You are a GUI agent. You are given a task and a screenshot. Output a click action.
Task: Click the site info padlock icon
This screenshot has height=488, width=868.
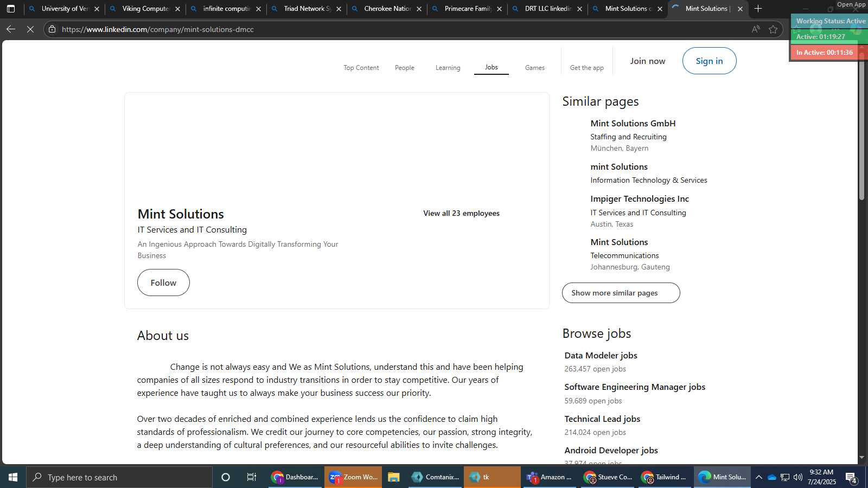(x=52, y=29)
